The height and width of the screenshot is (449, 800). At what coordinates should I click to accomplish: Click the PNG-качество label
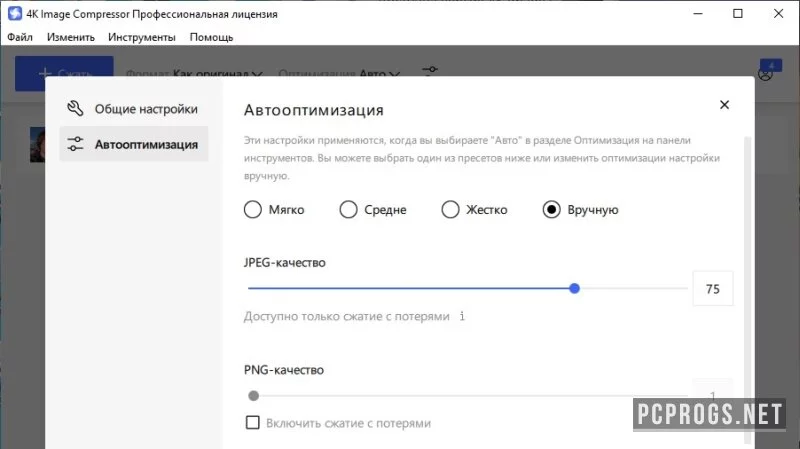coord(284,370)
